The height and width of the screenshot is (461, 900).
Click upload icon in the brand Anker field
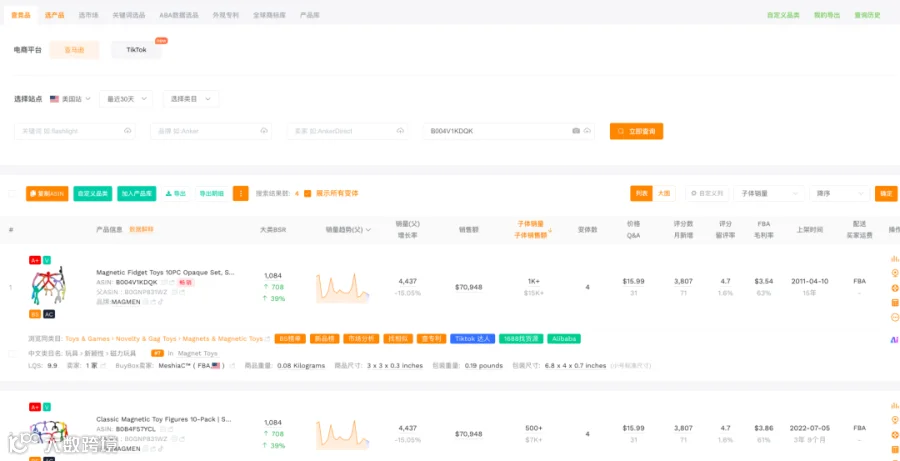(264, 131)
